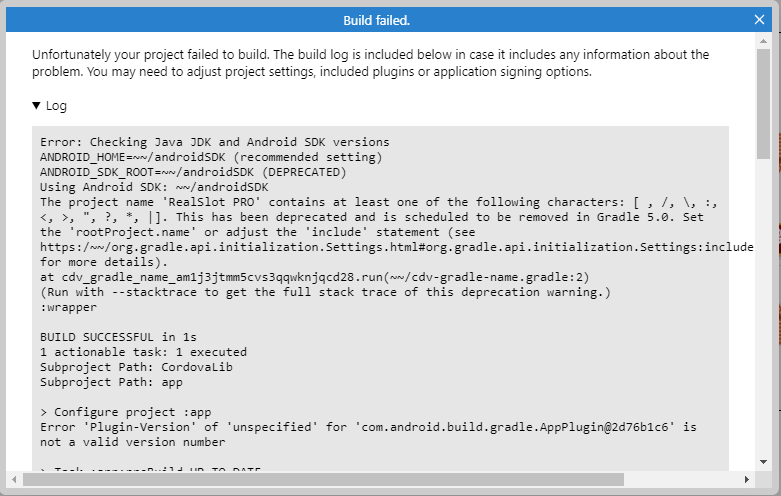
Task: Collapse the Log disclosure triangle
Action: [36, 106]
